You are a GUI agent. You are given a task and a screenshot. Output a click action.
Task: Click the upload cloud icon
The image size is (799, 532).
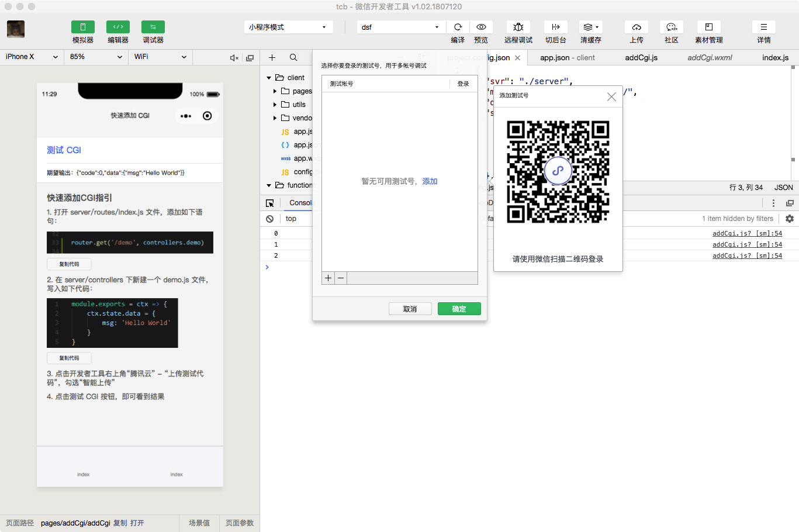click(x=637, y=27)
